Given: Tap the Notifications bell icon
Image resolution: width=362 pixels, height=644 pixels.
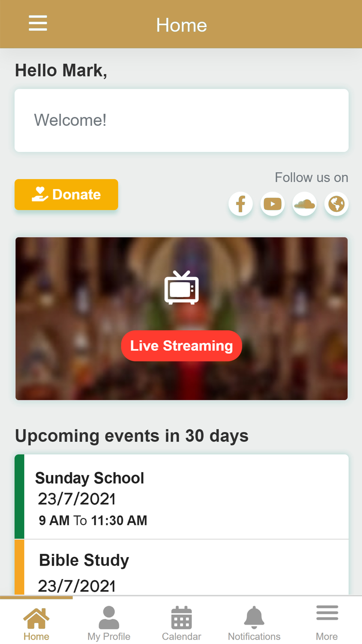Looking at the screenshot, I should tap(254, 617).
